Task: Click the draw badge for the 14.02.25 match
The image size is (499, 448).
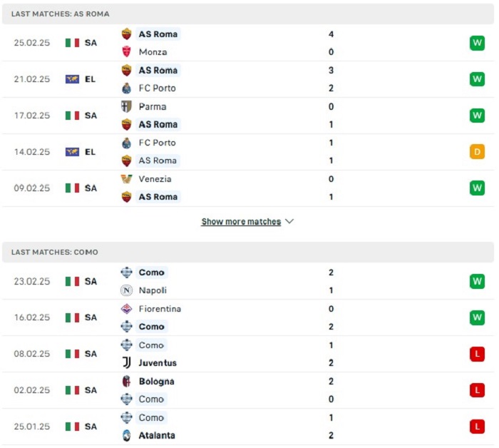Action: point(477,151)
